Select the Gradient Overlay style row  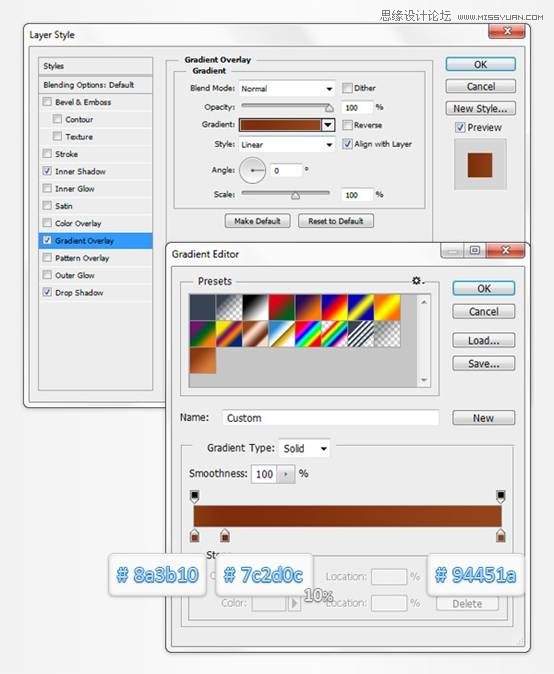point(95,241)
